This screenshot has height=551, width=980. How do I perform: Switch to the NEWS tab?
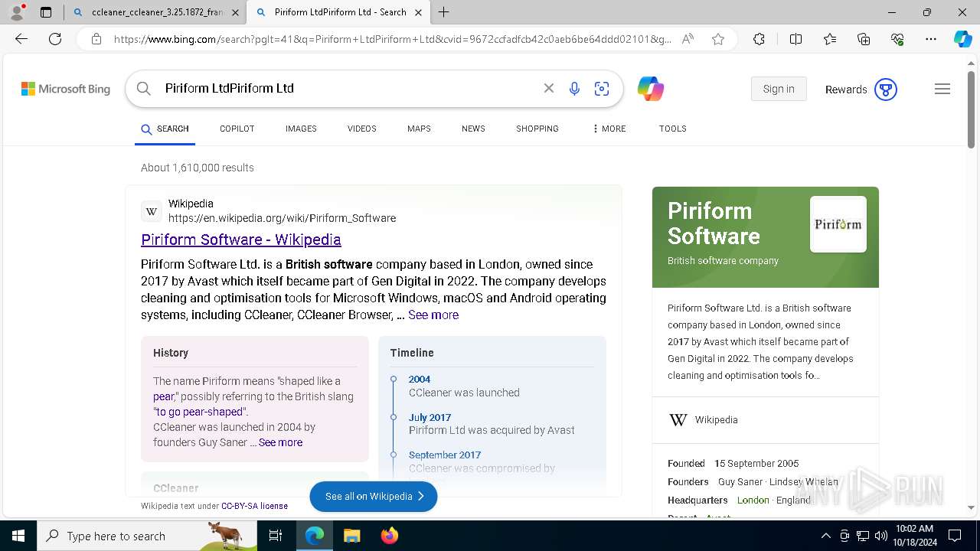click(473, 129)
